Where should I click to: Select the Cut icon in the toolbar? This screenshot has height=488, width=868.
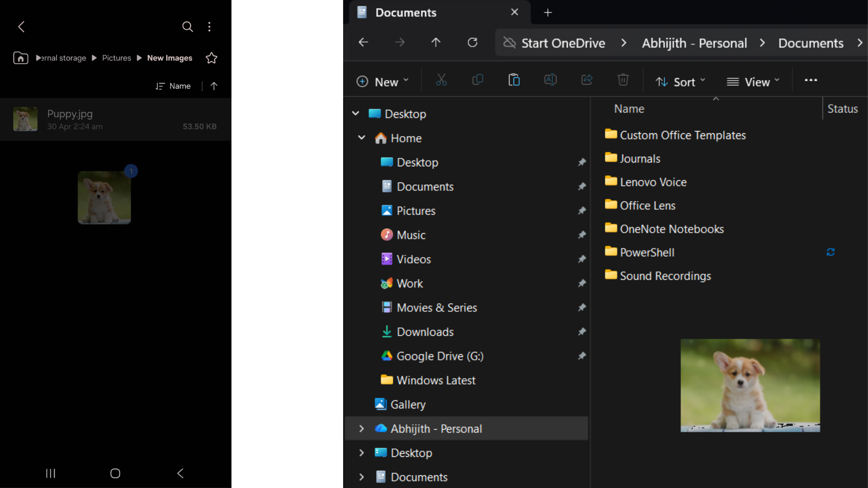tap(441, 80)
